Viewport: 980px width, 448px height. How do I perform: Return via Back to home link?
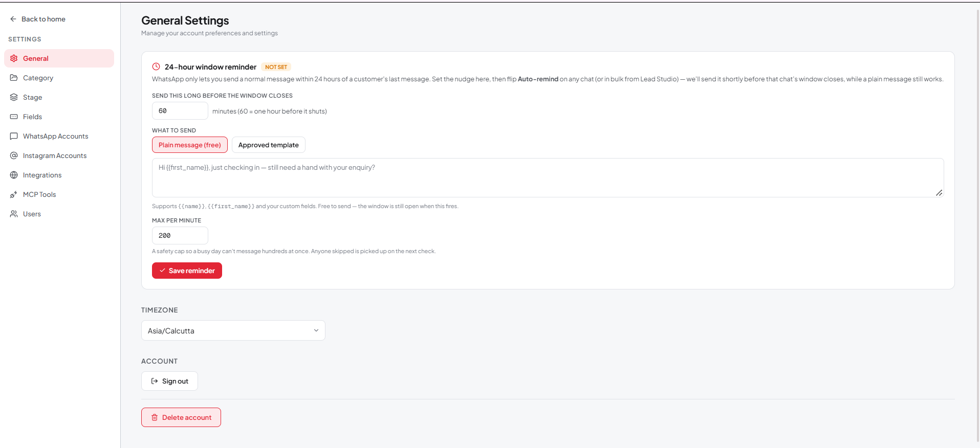tap(38, 19)
